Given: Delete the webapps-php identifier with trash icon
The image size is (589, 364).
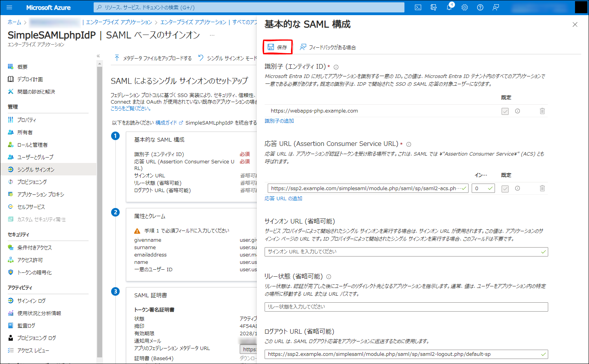Looking at the screenshot, I should (x=542, y=111).
